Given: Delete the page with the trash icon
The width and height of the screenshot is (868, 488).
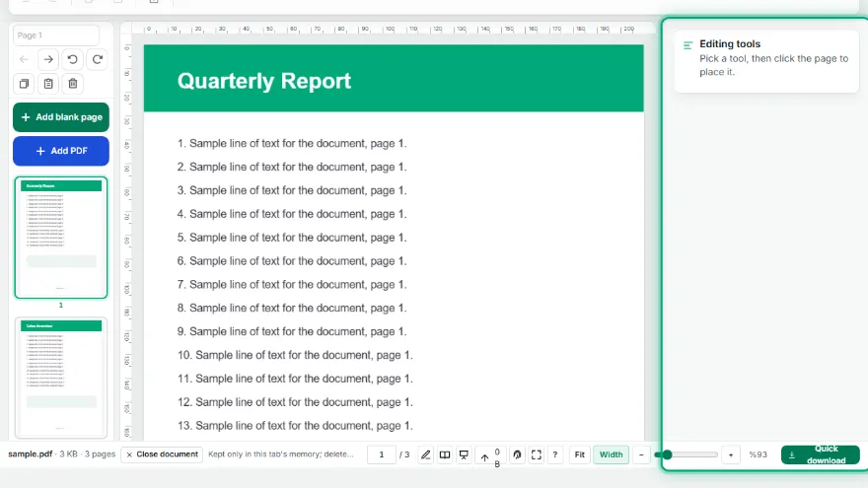Looking at the screenshot, I should click(73, 84).
